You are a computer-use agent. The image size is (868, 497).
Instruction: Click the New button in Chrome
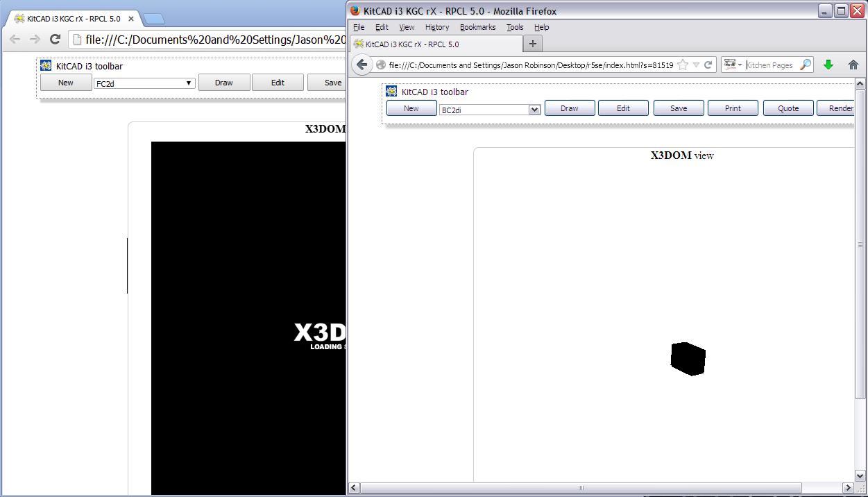click(x=66, y=83)
